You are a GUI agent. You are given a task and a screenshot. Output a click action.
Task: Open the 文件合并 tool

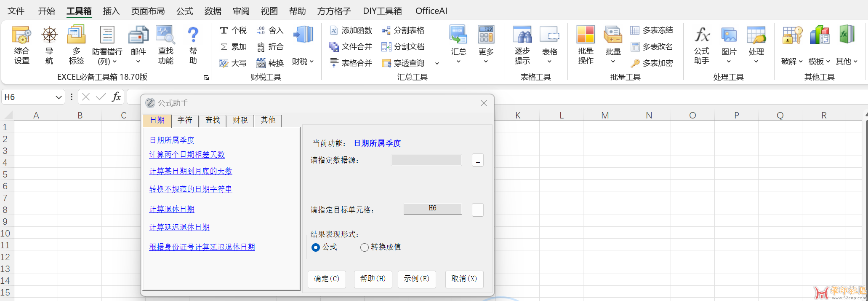coord(351,47)
